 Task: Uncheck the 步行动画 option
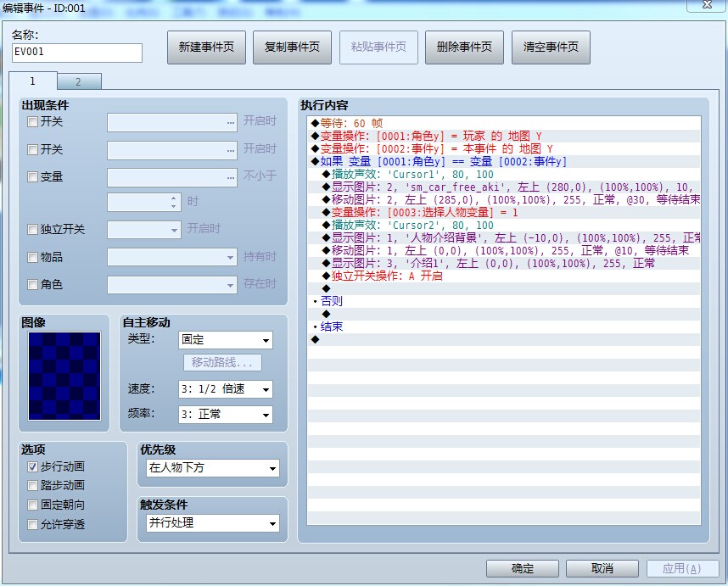click(x=32, y=466)
